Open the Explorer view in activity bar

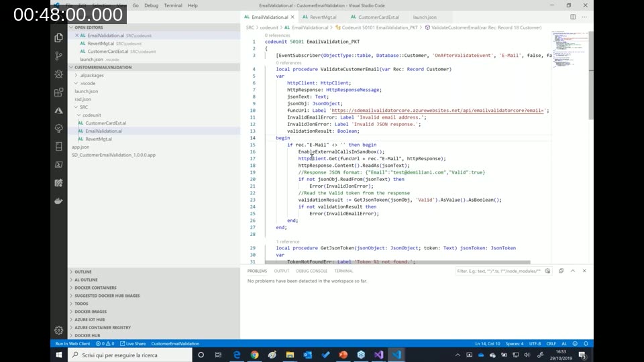point(59,38)
